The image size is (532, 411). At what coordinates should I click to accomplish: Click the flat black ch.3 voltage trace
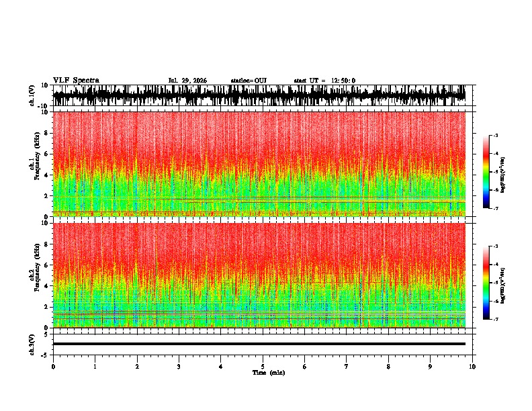259,344
